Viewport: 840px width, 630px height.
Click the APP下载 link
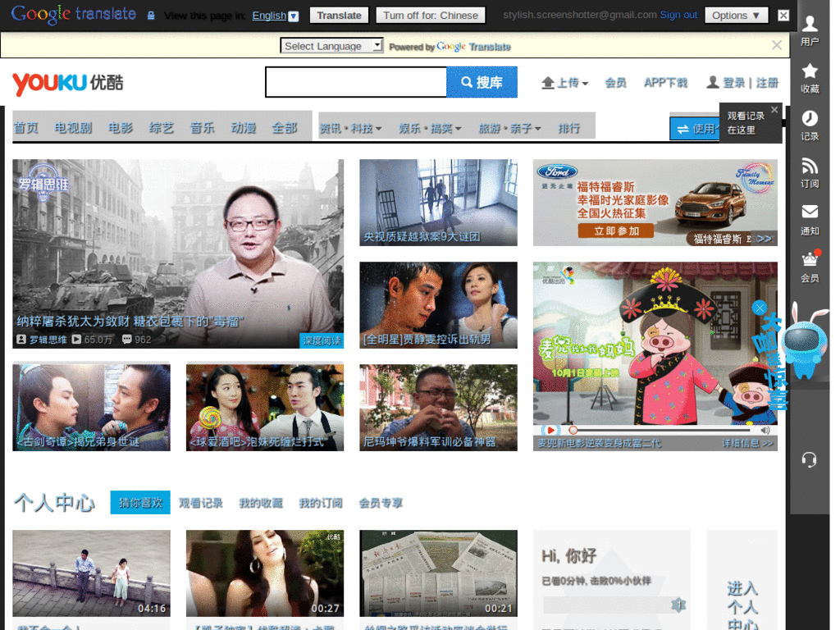coord(665,83)
